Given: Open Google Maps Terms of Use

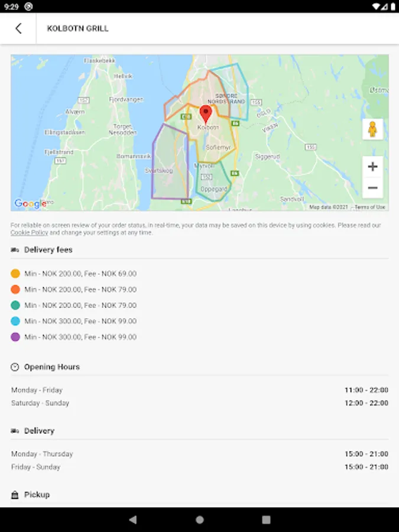Looking at the screenshot, I should (x=370, y=207).
